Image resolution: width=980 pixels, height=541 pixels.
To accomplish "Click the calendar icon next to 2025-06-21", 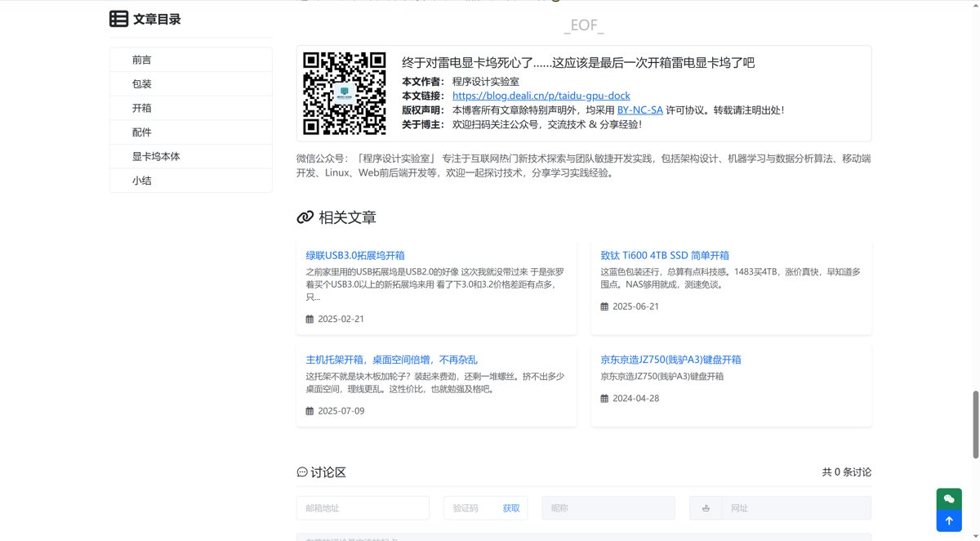I will tap(604, 306).
